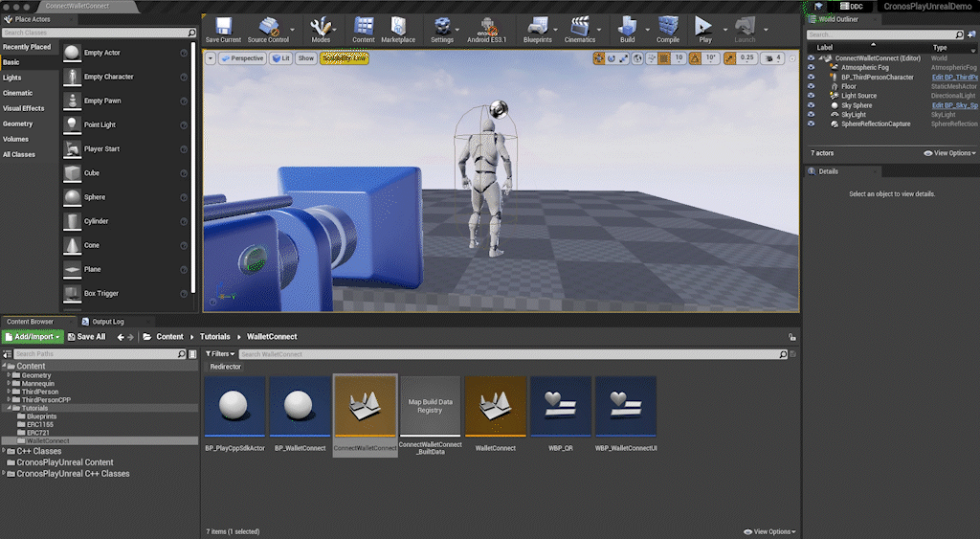Viewport: 980px width, 539px height.
Task: Expand the Geometry folder in path tree
Action: click(x=10, y=375)
